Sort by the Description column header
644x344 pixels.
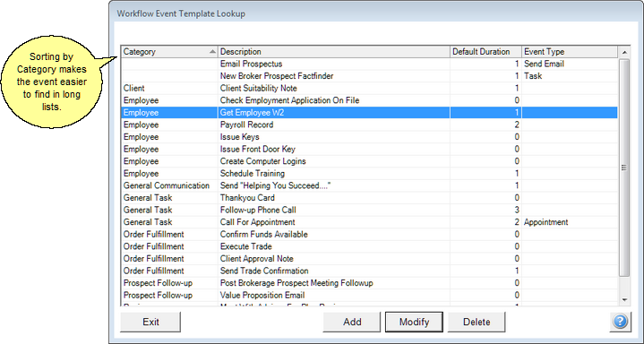(334, 52)
